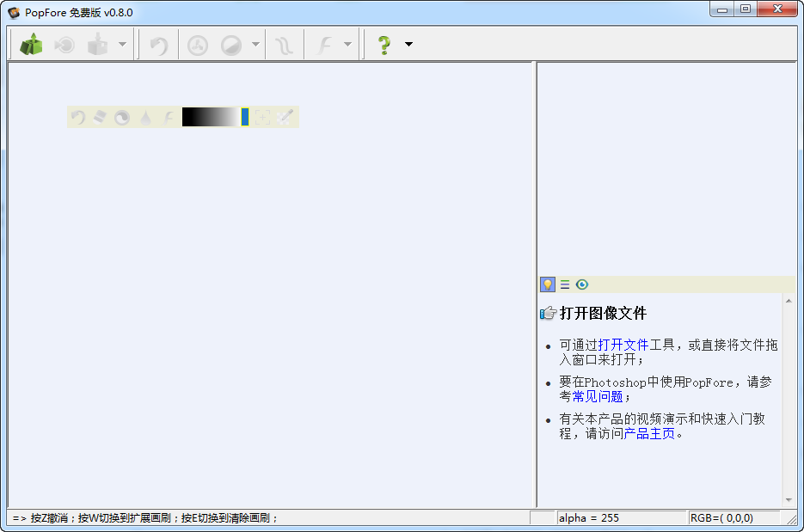Viewport: 804px width, 532px height.
Task: Click the main toolbar undo arrow
Action: (x=159, y=46)
